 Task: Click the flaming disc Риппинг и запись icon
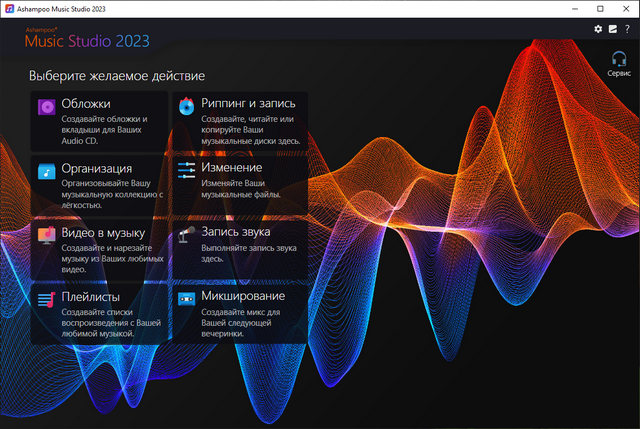[x=186, y=107]
